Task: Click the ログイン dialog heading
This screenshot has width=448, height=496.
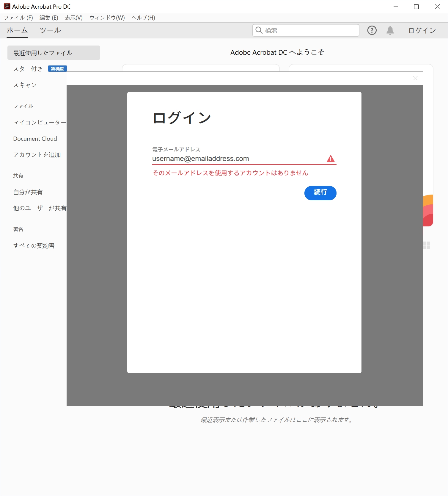Action: click(x=182, y=118)
